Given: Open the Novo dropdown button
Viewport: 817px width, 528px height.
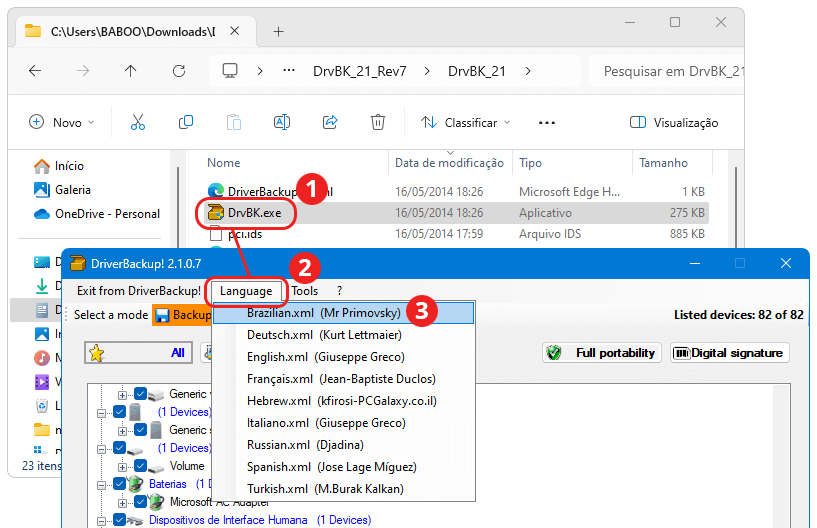Looking at the screenshot, I should [x=61, y=122].
